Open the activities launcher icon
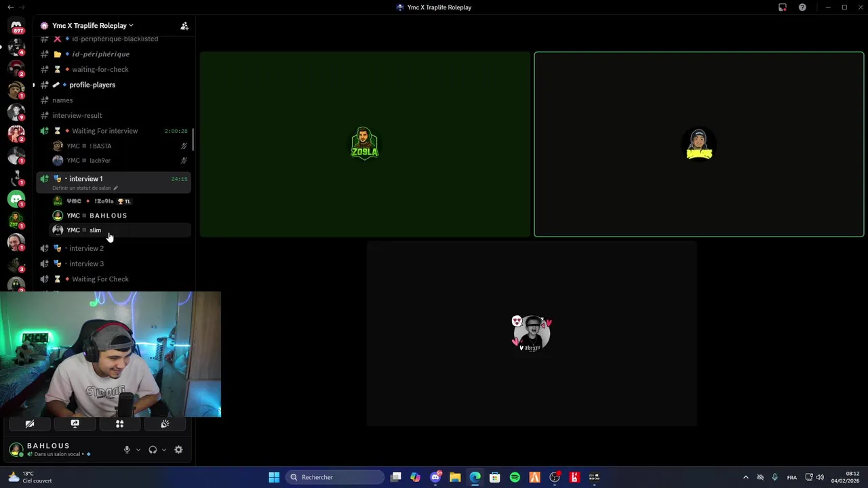The width and height of the screenshot is (868, 488). point(119,424)
